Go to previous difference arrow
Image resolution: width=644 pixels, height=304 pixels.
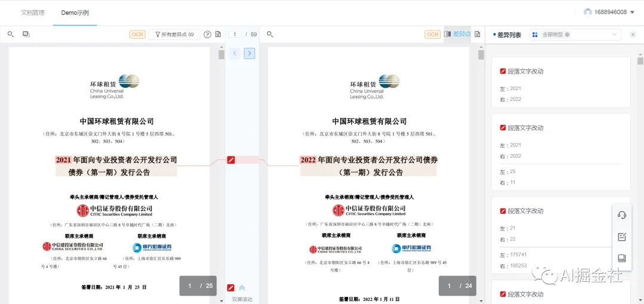[x=234, y=53]
